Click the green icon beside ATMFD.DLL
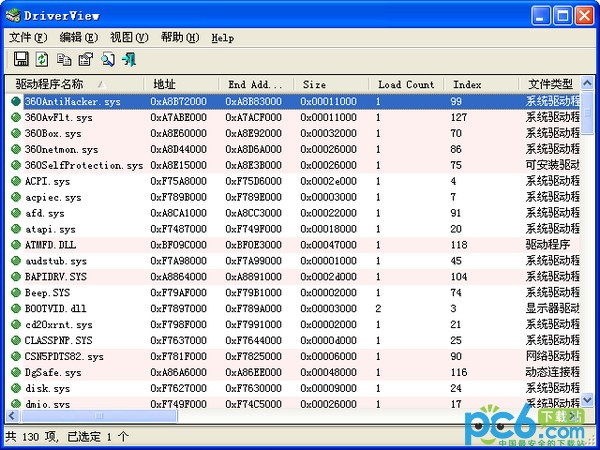This screenshot has width=600, height=450. tap(16, 245)
